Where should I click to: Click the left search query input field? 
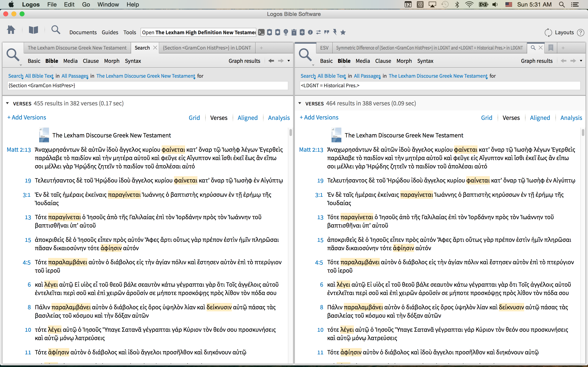point(147,85)
